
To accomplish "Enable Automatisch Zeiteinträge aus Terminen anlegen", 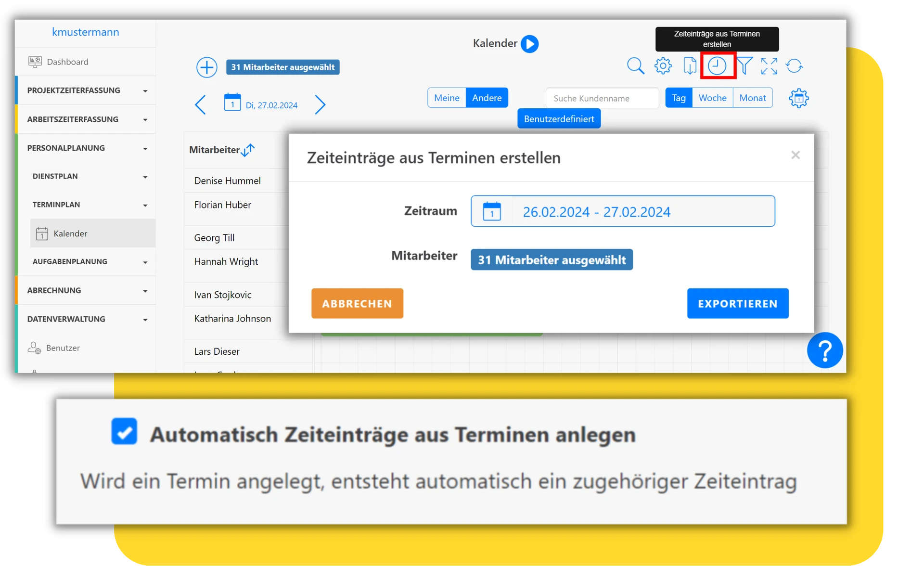I will pyautogui.click(x=124, y=432).
